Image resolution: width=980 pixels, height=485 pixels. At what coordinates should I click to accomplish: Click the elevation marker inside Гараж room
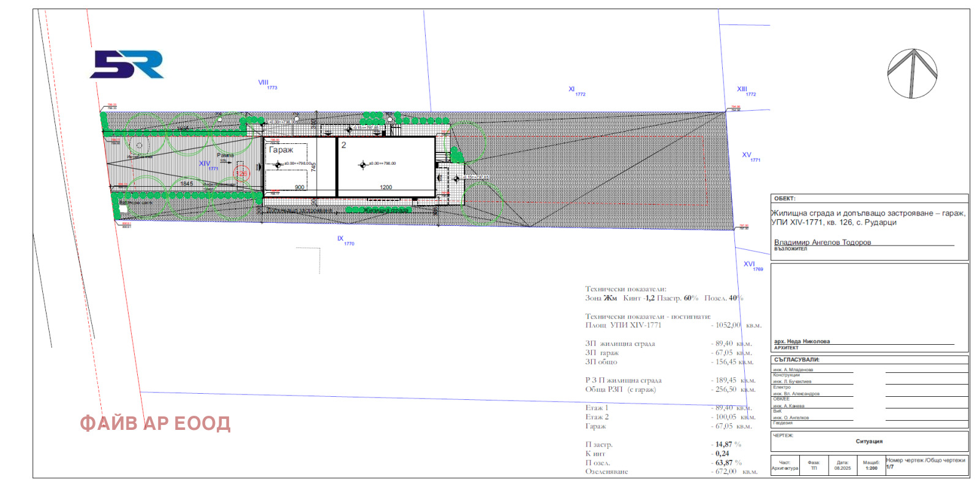pyautogui.click(x=278, y=164)
